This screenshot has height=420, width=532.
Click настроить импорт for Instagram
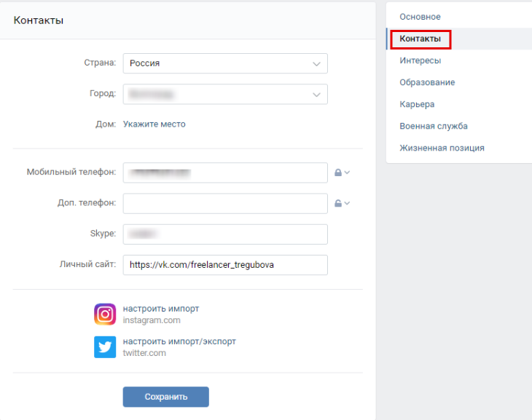point(161,309)
